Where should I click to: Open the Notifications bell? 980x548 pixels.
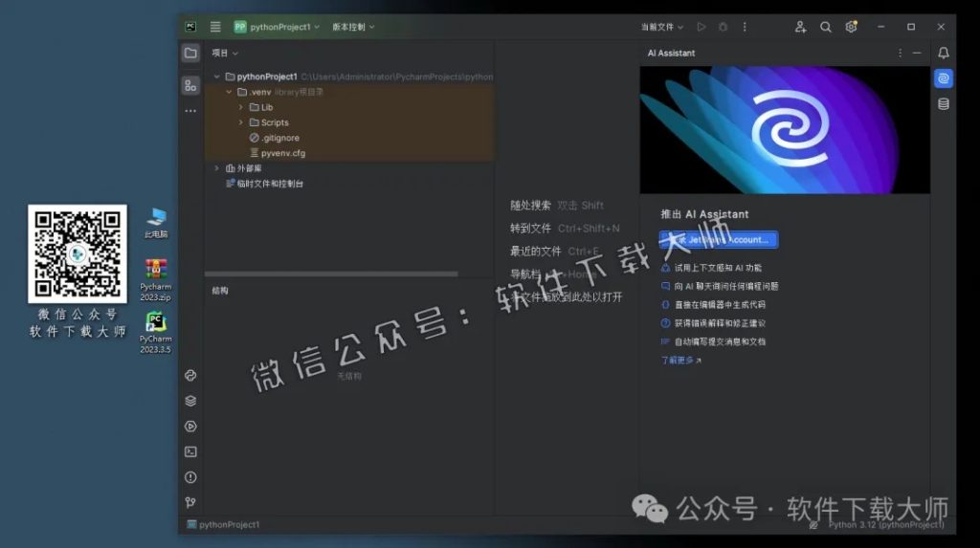point(943,54)
